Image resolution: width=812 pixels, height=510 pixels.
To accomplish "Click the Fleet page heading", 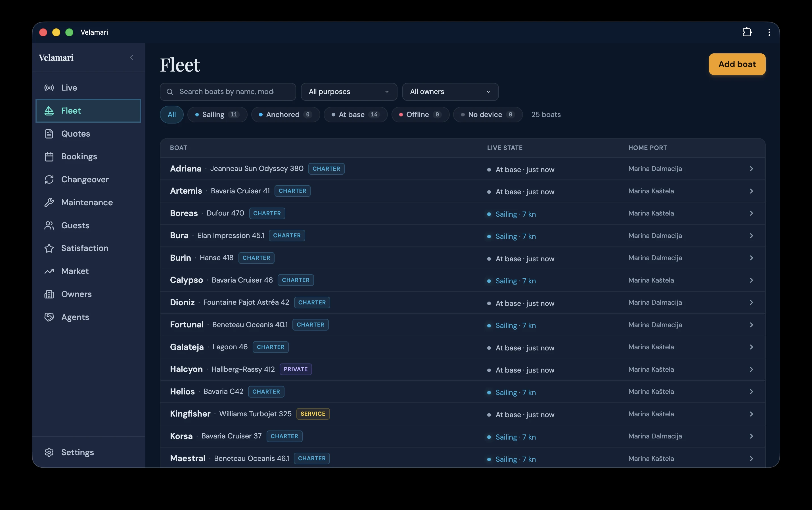I will [180, 65].
